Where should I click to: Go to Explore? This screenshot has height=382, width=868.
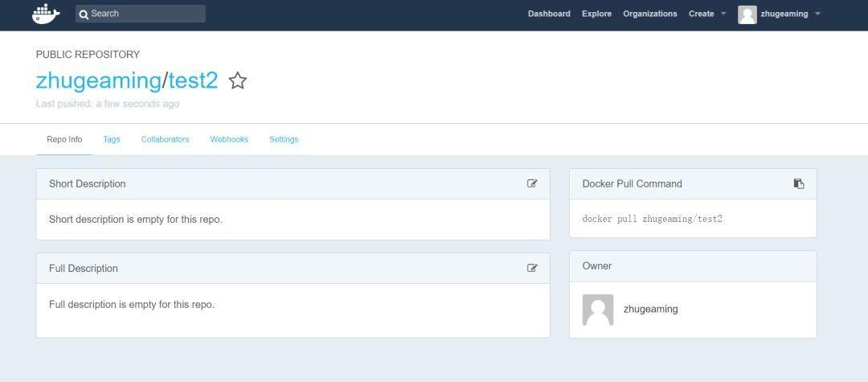click(596, 14)
